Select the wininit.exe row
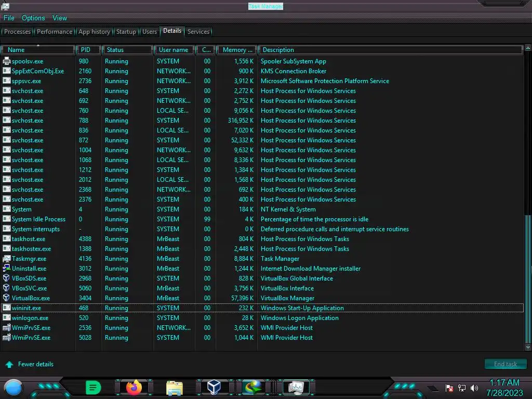This screenshot has height=399, width=532. pyautogui.click(x=262, y=308)
